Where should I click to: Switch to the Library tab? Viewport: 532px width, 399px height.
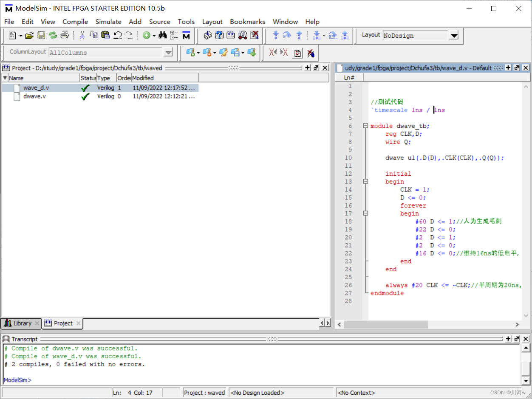(21, 323)
